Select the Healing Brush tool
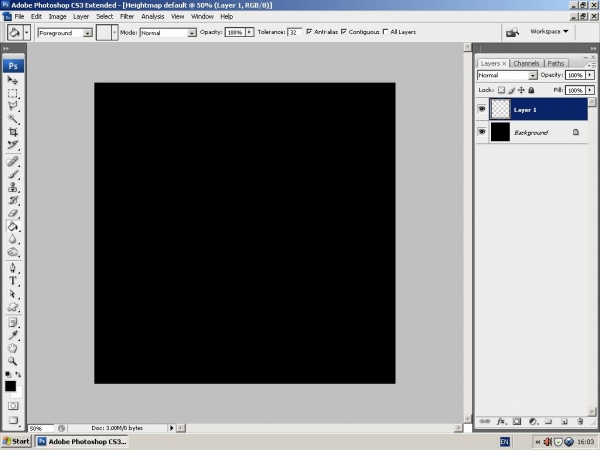 pyautogui.click(x=13, y=161)
